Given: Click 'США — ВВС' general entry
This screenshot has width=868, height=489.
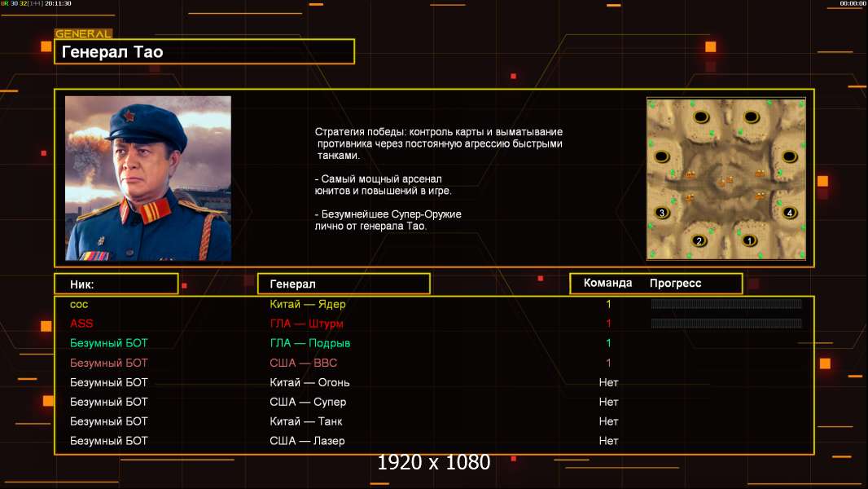Looking at the screenshot, I should [x=304, y=363].
